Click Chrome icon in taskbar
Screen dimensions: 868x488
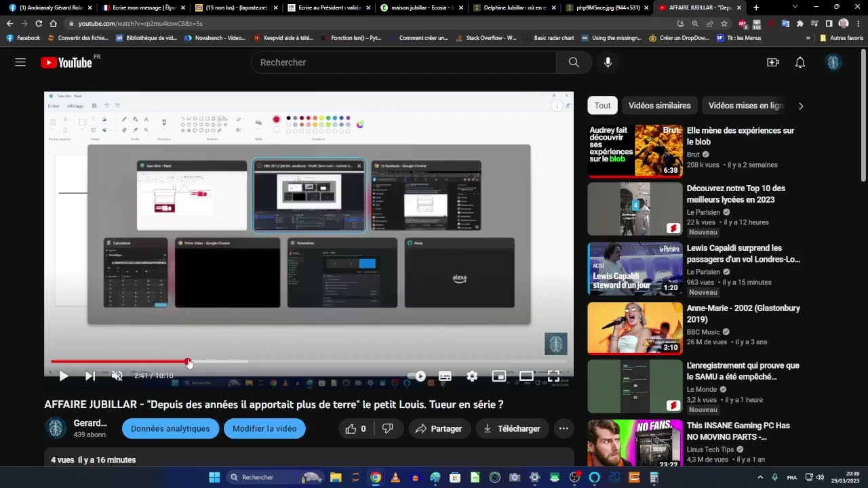pyautogui.click(x=376, y=477)
